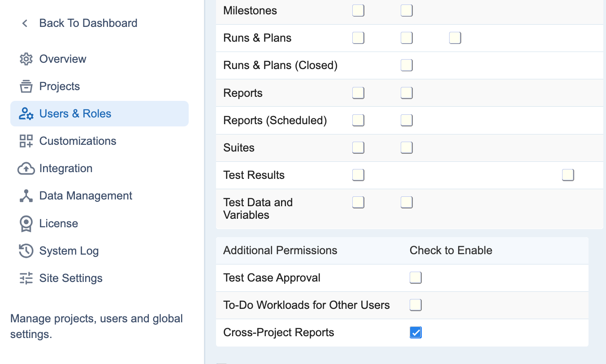This screenshot has width=606, height=364.
Task: Select the Customizations grid-plus icon
Action: coord(26,141)
